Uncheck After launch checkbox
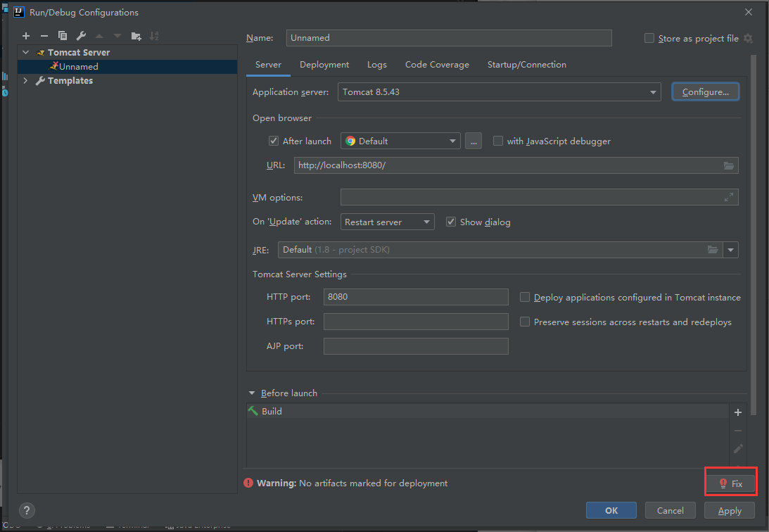769x532 pixels. pos(274,141)
